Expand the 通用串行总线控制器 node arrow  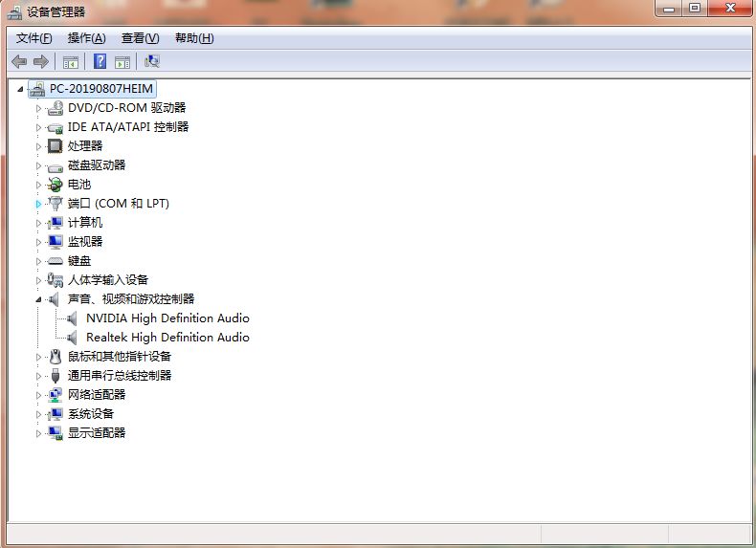(x=38, y=376)
